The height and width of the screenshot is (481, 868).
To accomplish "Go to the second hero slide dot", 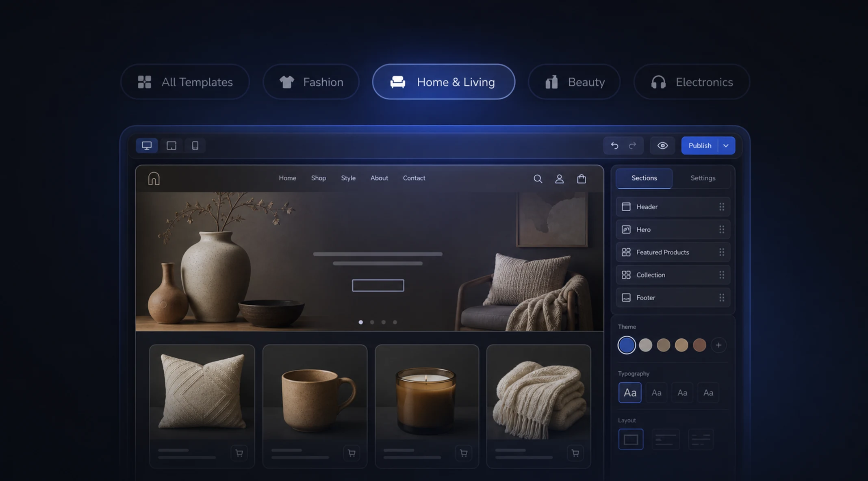I will pyautogui.click(x=372, y=322).
